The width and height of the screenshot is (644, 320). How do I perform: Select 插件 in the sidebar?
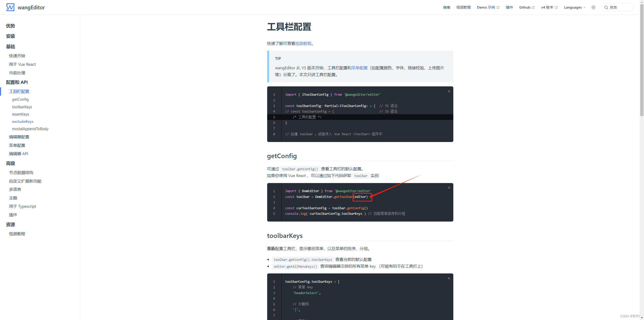13,215
